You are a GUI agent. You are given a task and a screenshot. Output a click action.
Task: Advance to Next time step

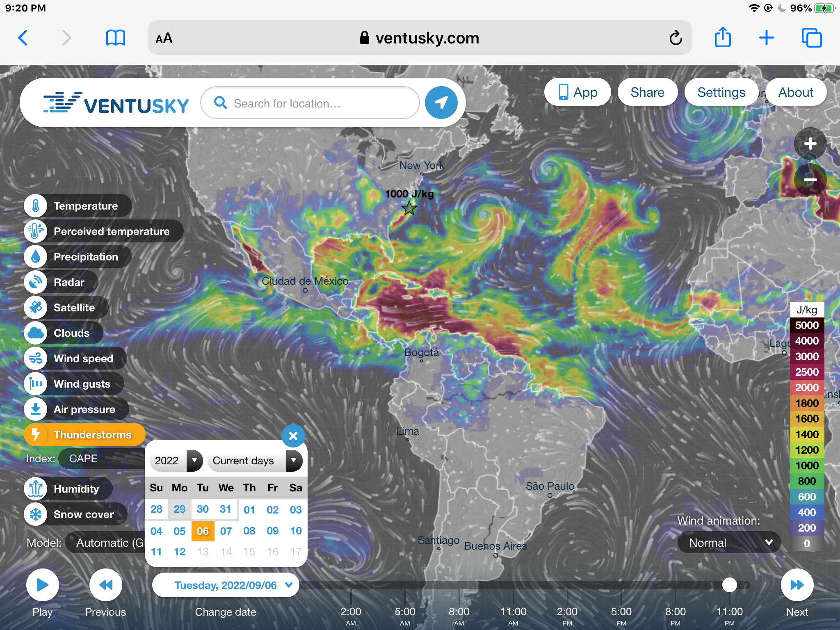[x=797, y=585]
